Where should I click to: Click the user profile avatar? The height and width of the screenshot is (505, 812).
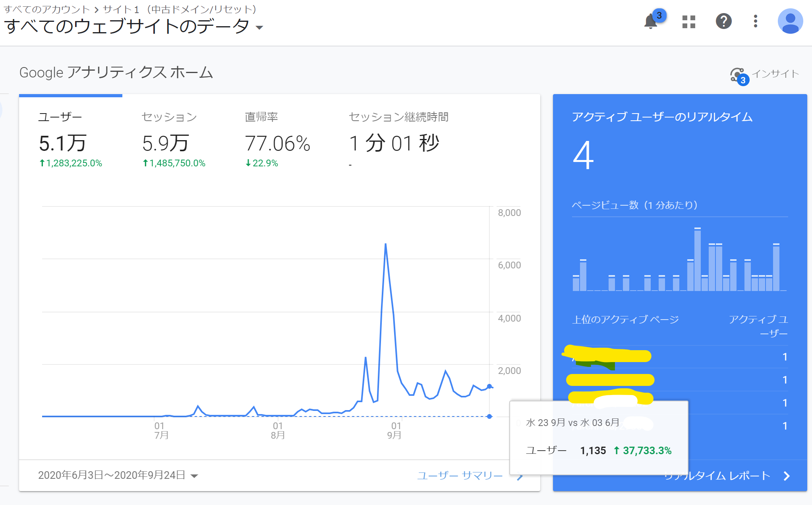pos(790,21)
